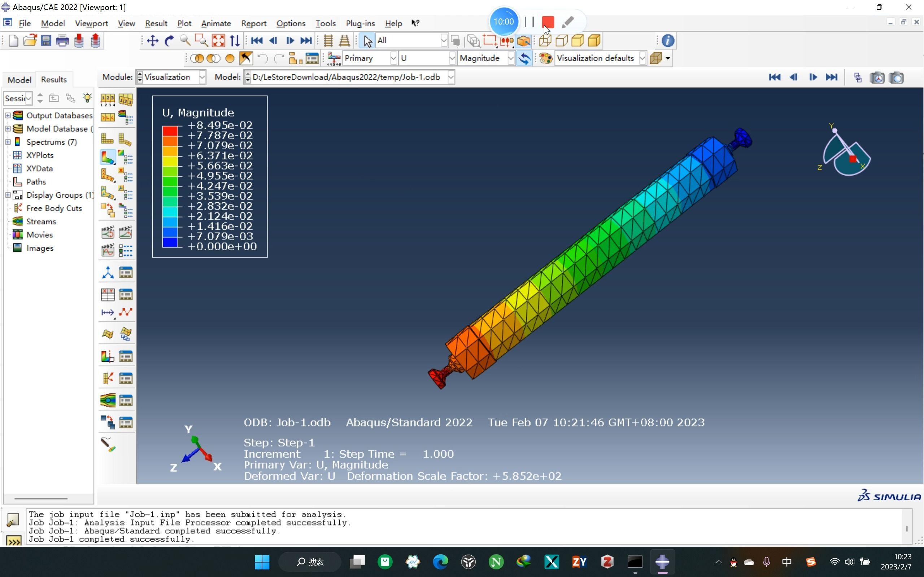Viewport: 924px width, 577px height.
Task: Switch to the Model tab
Action: coord(19,80)
